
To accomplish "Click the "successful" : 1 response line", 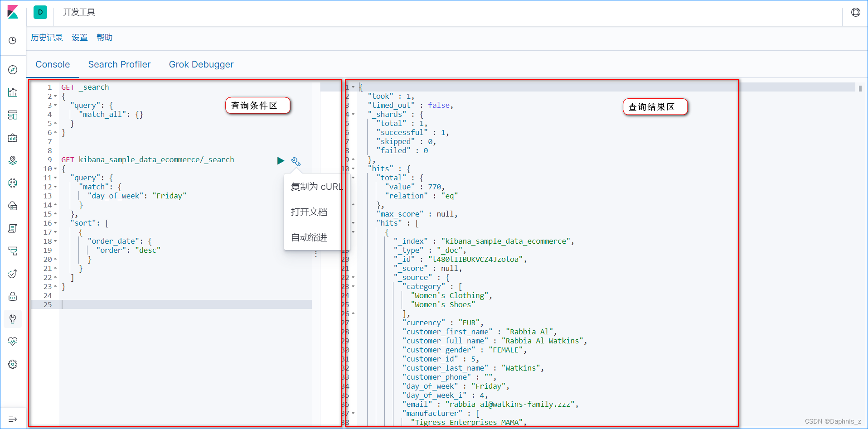I will (x=413, y=132).
